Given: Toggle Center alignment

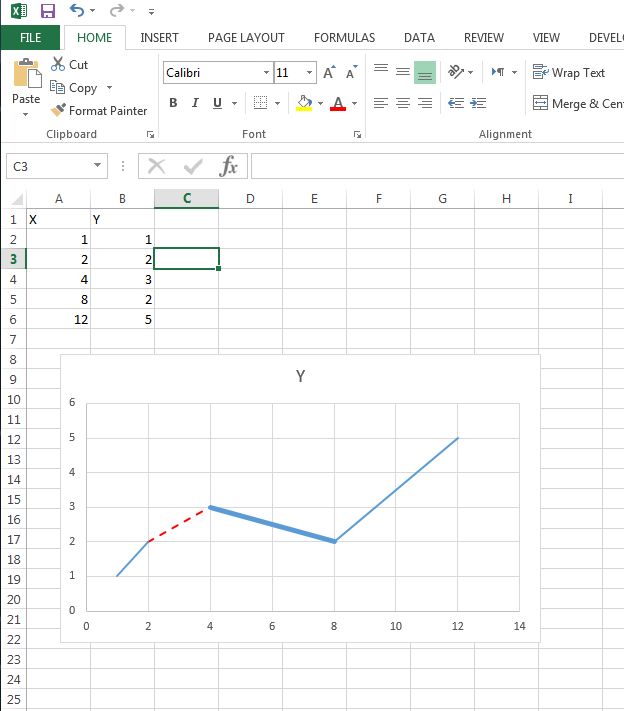Looking at the screenshot, I should point(403,103).
